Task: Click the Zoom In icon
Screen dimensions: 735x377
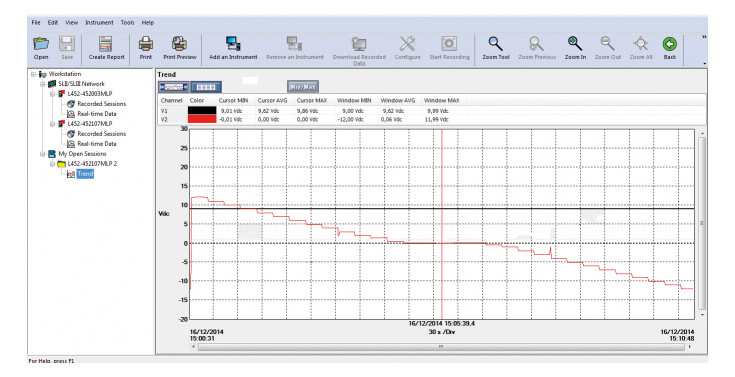Action: coord(575,44)
